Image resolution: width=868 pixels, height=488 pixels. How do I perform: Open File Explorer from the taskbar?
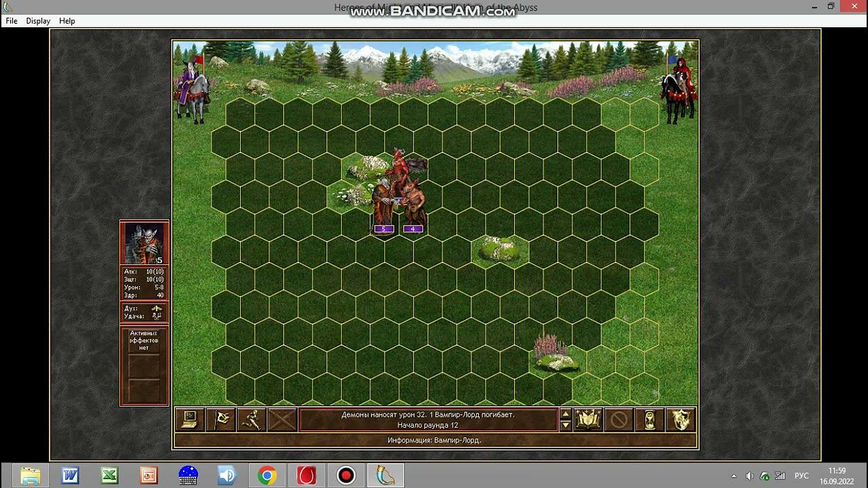coord(30,476)
